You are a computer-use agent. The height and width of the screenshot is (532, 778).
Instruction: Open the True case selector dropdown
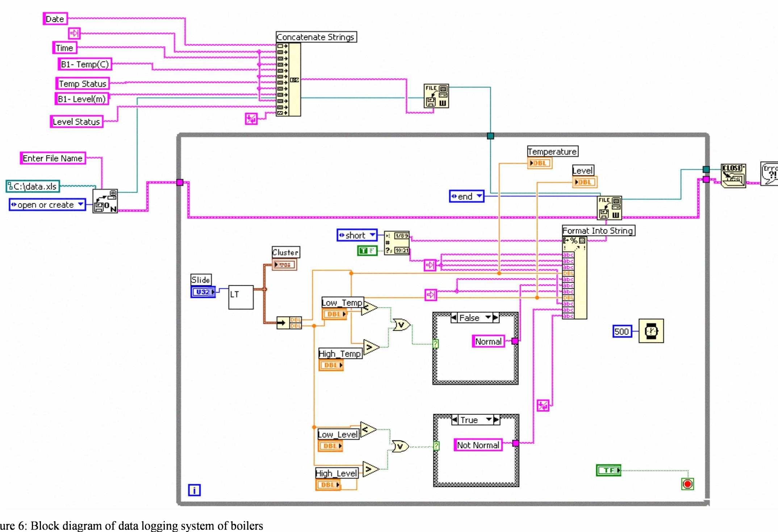(x=489, y=420)
